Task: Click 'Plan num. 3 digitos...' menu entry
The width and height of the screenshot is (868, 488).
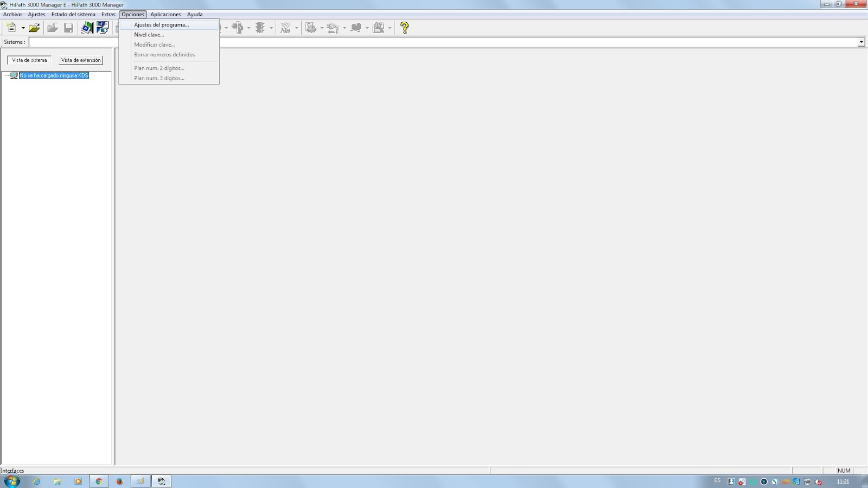Action: click(x=169, y=78)
